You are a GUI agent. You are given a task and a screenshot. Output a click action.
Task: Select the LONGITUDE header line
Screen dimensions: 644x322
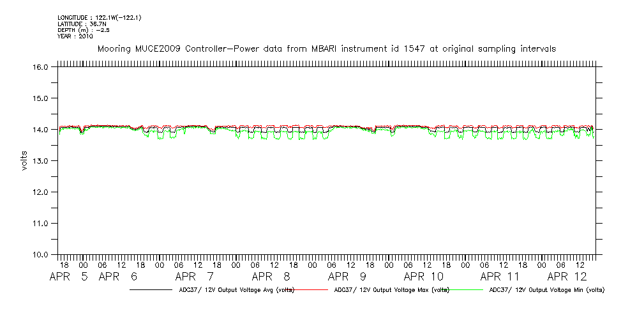point(99,17)
